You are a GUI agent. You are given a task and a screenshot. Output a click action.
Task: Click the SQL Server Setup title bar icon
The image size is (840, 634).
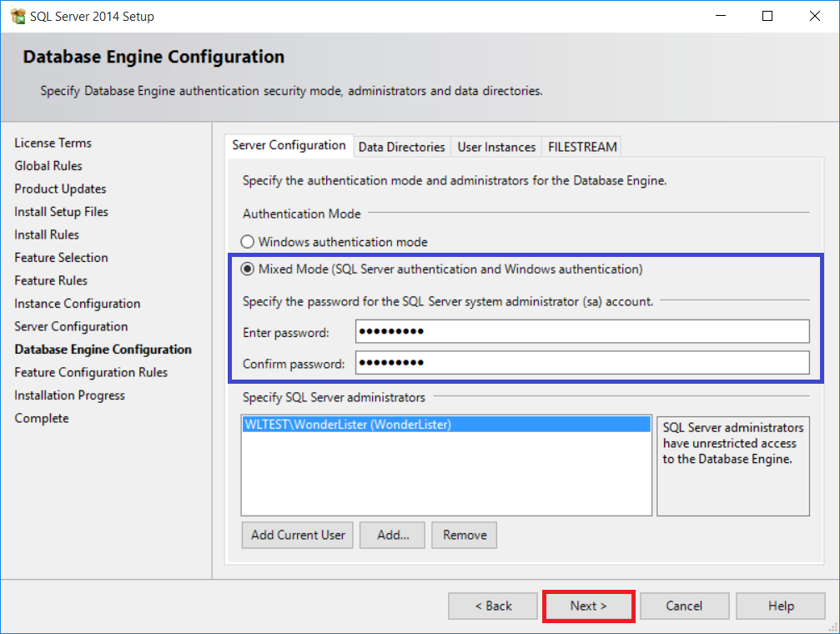[18, 16]
